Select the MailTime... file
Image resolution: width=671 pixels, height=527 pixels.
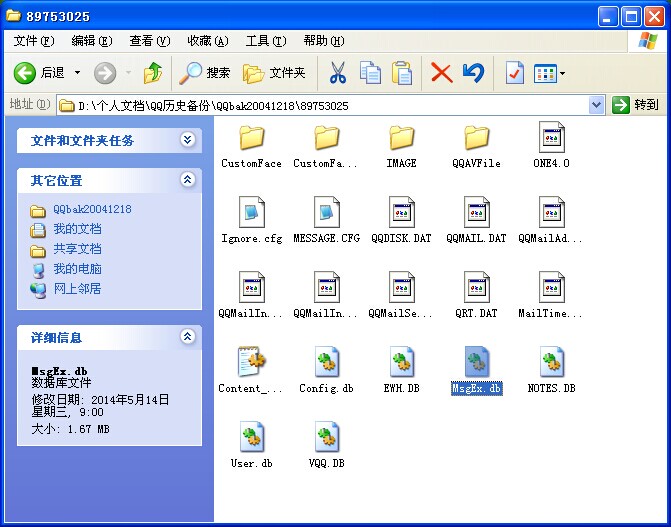pyautogui.click(x=551, y=295)
